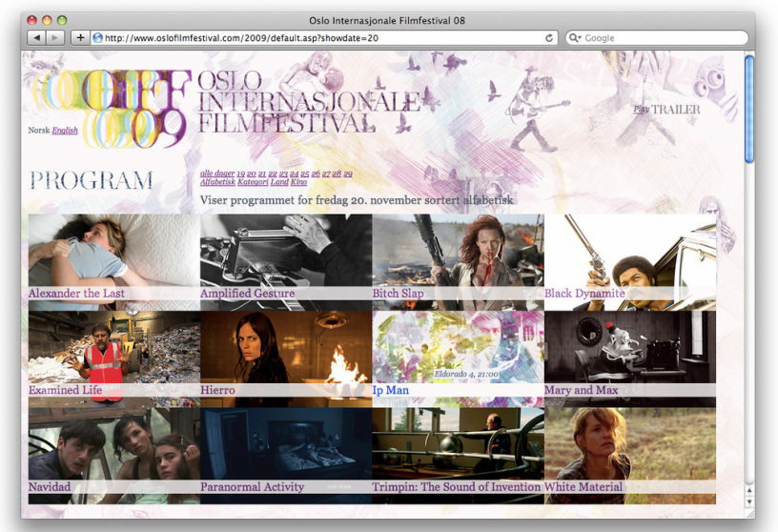The image size is (778, 532).
Task: Focus the URL address field
Action: pyautogui.click(x=324, y=38)
